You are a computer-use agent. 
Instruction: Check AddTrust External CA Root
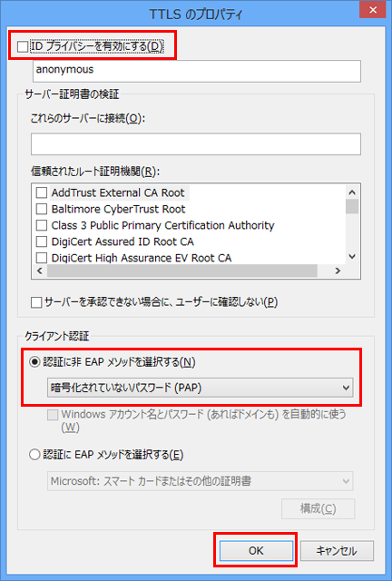coord(42,192)
